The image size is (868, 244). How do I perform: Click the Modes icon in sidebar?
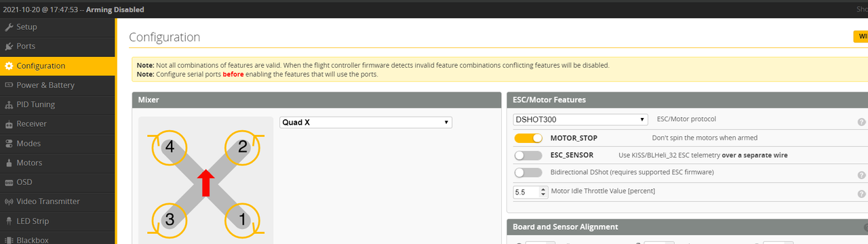9,144
